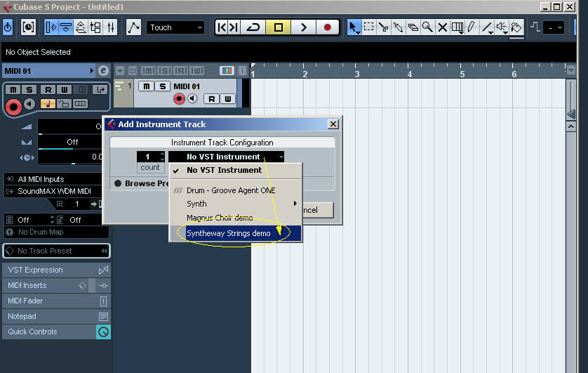The width and height of the screenshot is (588, 373).
Task: Click Constrain Delay Compensation power icon
Action: 8,27
